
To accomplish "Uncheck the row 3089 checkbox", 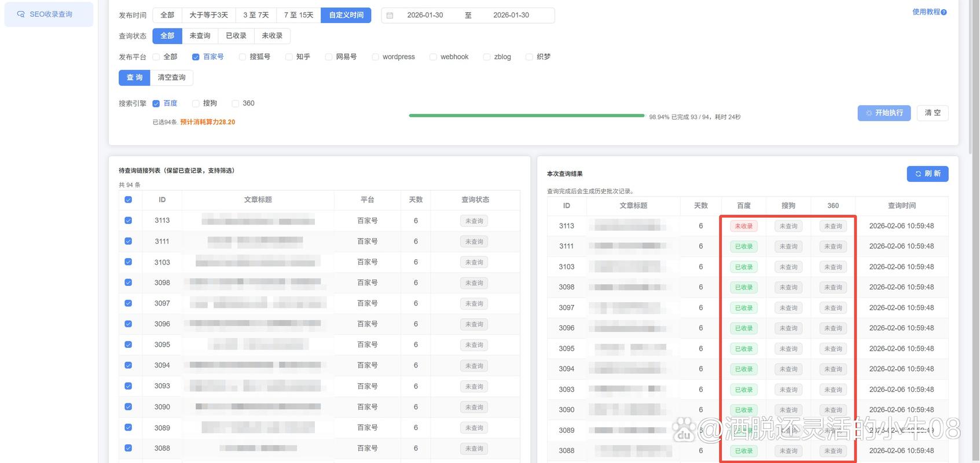I will pyautogui.click(x=129, y=428).
